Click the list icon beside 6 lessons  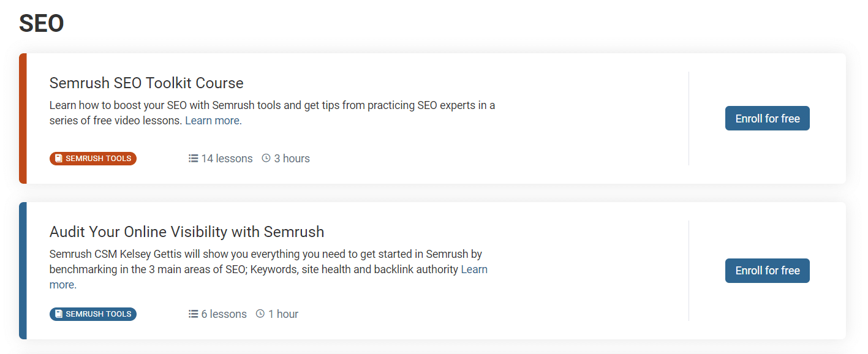[x=193, y=314]
